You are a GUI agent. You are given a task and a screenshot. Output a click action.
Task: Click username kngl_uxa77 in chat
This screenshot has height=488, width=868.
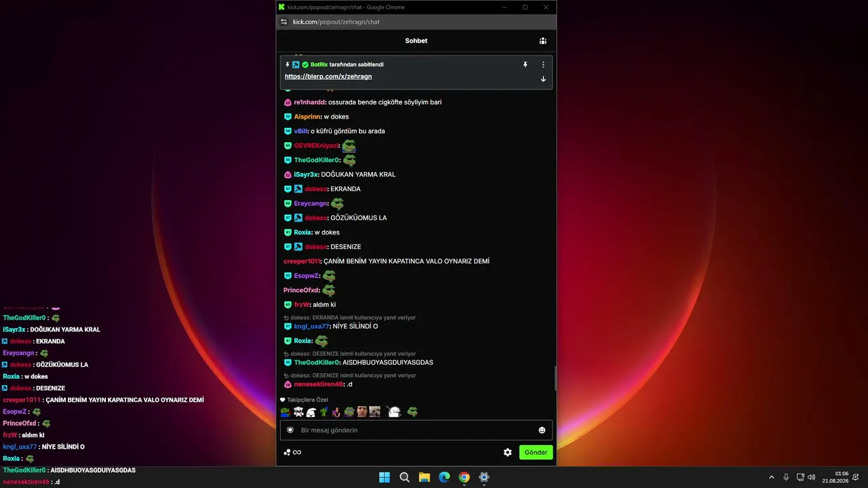311,326
